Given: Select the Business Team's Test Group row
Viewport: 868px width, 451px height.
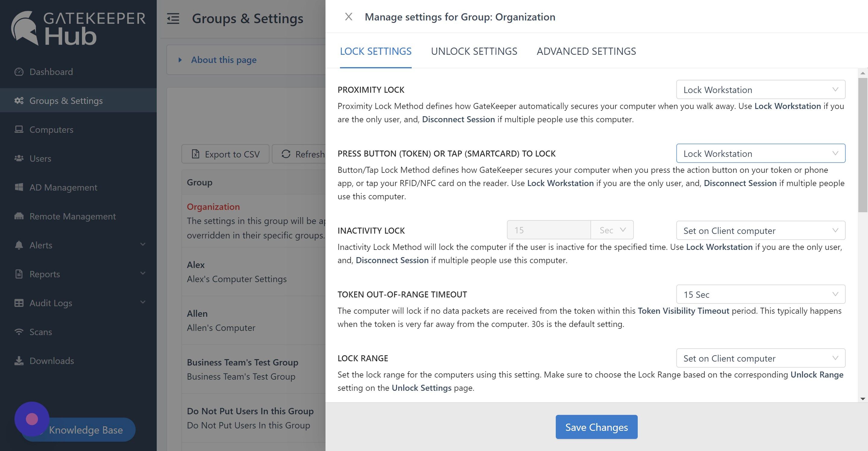Looking at the screenshot, I should (x=253, y=369).
